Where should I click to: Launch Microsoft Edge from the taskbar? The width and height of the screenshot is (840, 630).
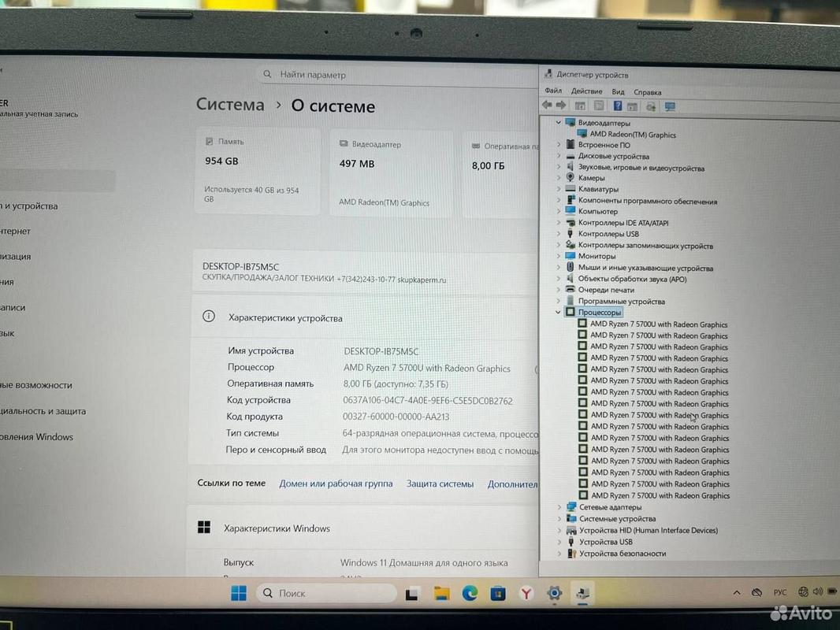tap(470, 594)
